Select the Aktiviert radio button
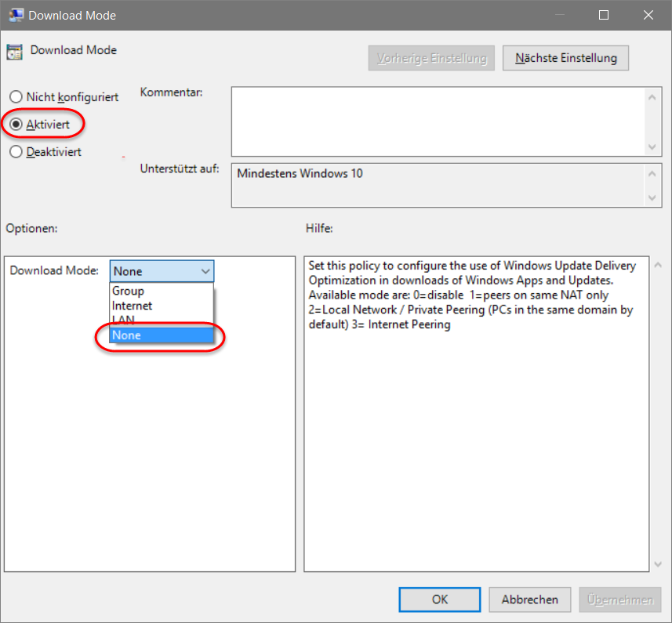Image resolution: width=672 pixels, height=623 pixels. click(x=16, y=123)
